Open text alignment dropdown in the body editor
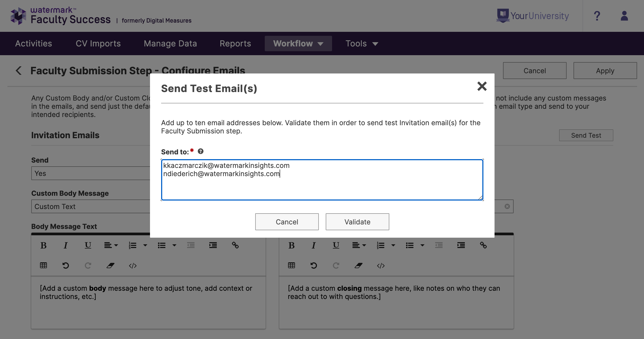 (111, 245)
